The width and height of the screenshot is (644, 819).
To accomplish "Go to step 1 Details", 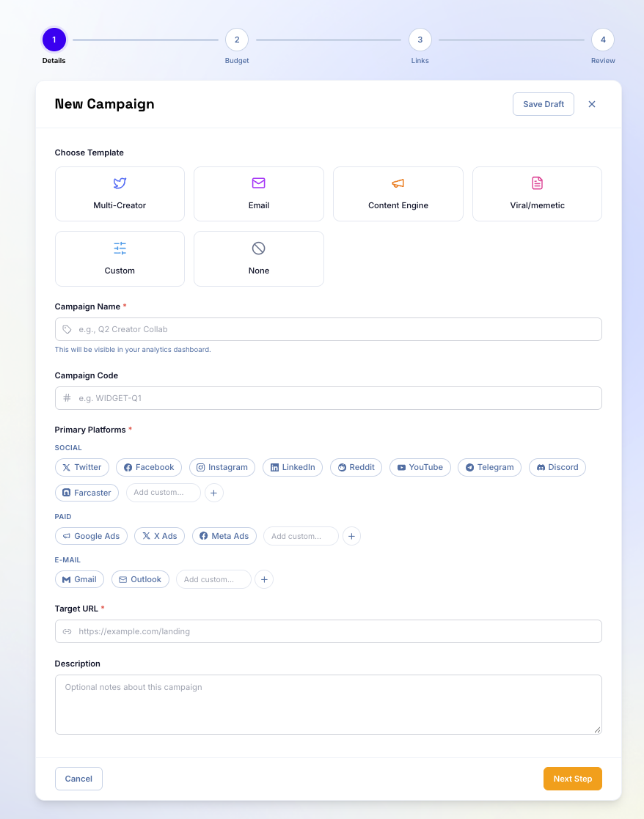I will [x=54, y=40].
